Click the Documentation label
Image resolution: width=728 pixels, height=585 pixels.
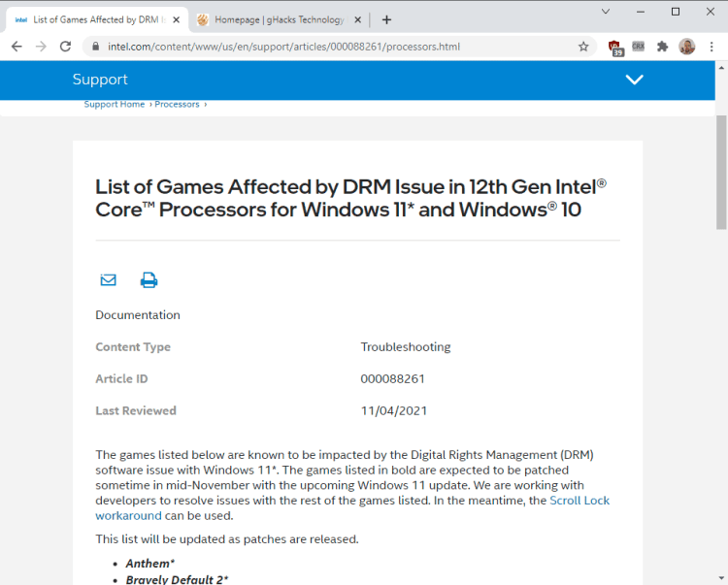tap(138, 315)
